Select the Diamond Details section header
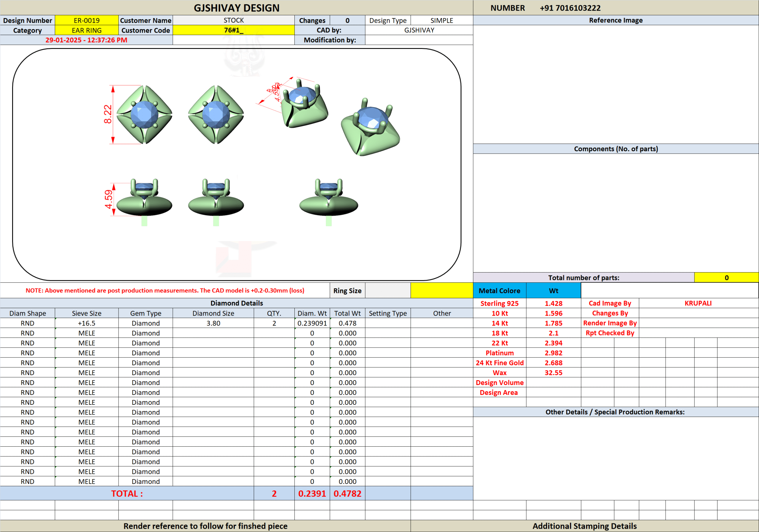 [236, 303]
